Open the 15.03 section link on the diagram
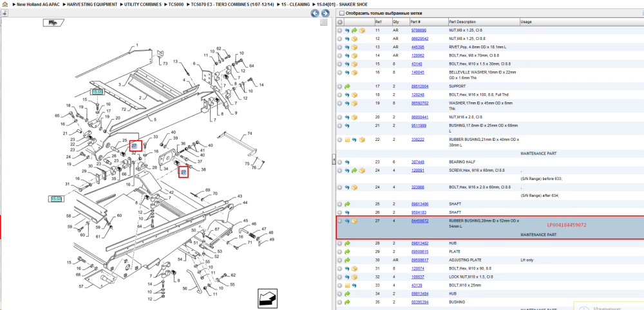This screenshot has width=644, height=310. [56, 199]
